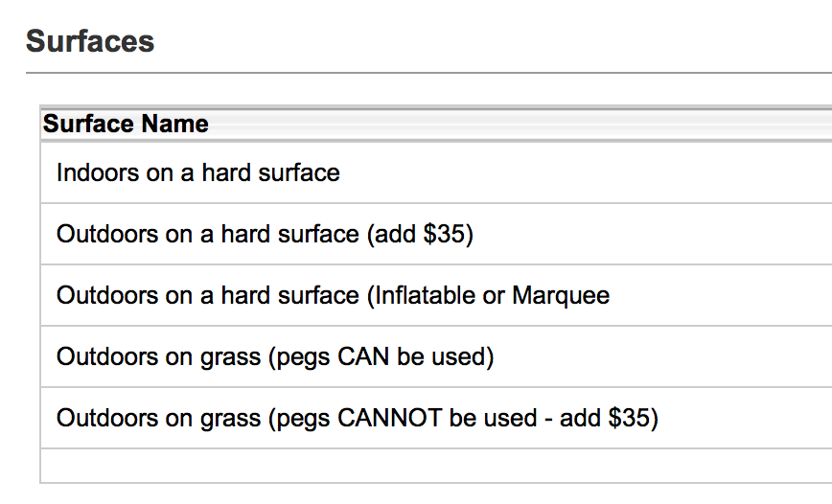Click "grass" in the pegs CAN row
This screenshot has width=832, height=504.
click(231, 357)
